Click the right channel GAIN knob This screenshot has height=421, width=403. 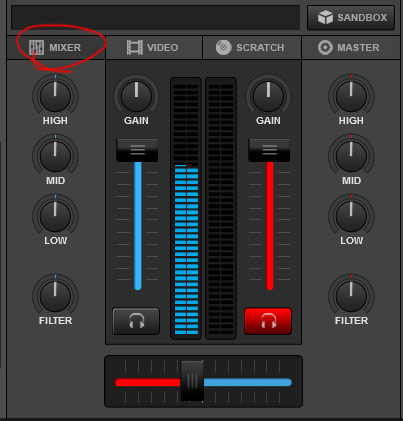coord(268,96)
